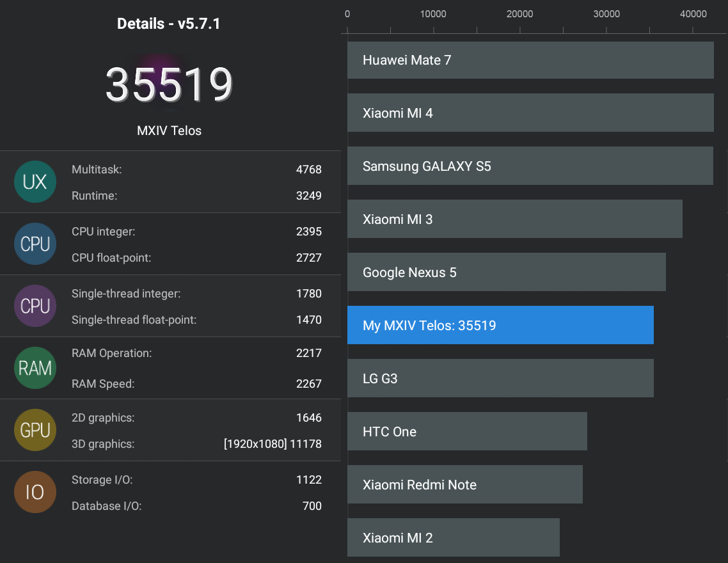Select the blue My MXIV Telos bar
The width and height of the screenshot is (728, 563).
(500, 325)
